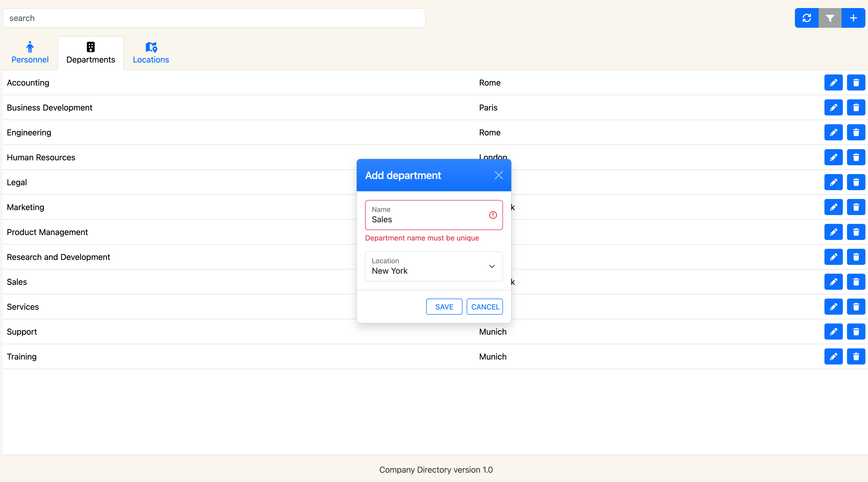Delete the Training department trash icon
Screen dimensions: 868x482
[856, 357]
